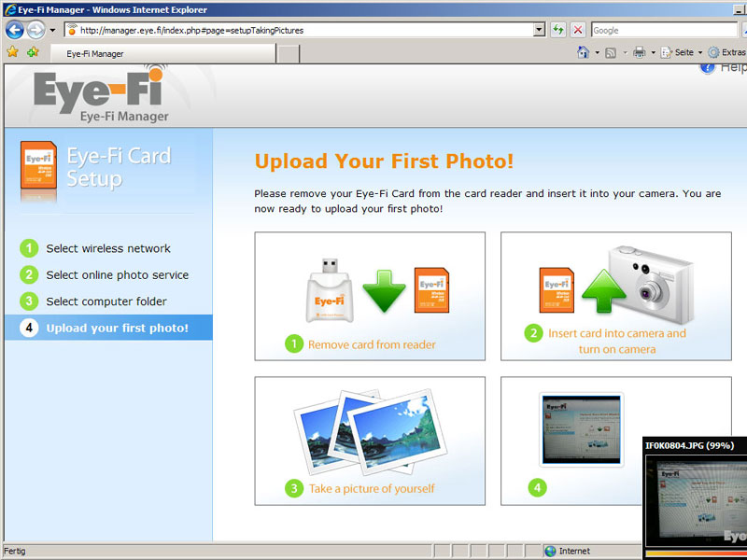Open the uploaded photo thumbnail in step 4
This screenshot has width=747, height=560.
[x=581, y=429]
